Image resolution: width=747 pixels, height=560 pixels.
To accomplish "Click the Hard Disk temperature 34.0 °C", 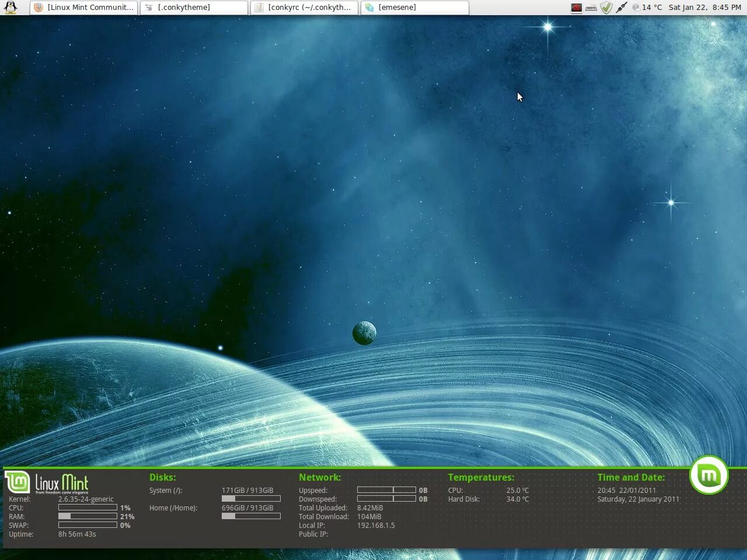I will [518, 499].
